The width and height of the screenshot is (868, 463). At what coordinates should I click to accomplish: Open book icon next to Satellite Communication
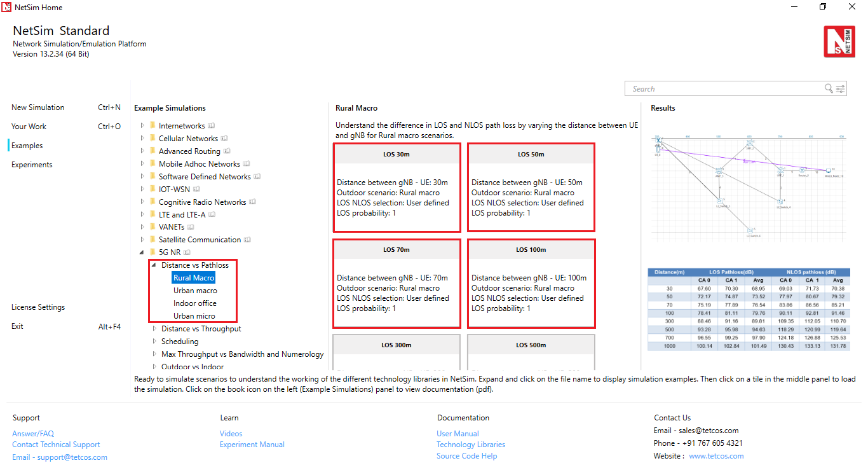247,240
